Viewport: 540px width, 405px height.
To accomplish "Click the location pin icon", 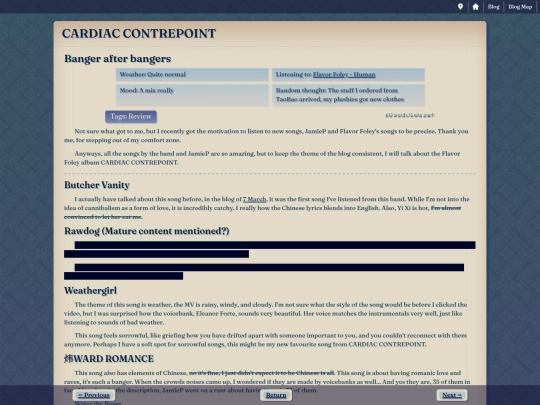I will tap(460, 7).
